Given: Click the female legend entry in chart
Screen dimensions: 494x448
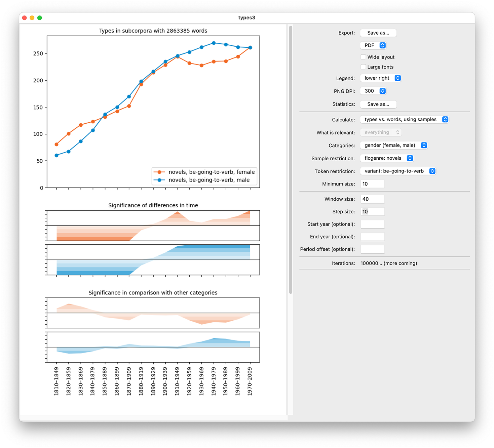Looking at the screenshot, I should point(204,172).
